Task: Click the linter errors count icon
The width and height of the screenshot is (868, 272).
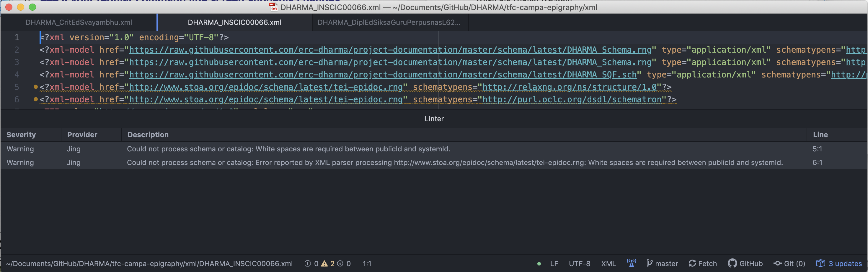Action: click(308, 263)
